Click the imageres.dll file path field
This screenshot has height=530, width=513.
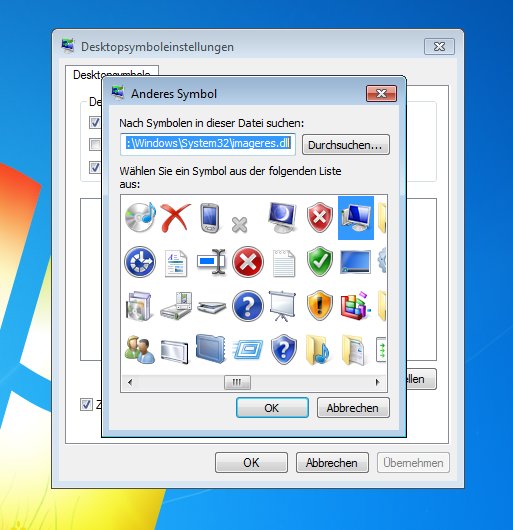tap(208, 144)
